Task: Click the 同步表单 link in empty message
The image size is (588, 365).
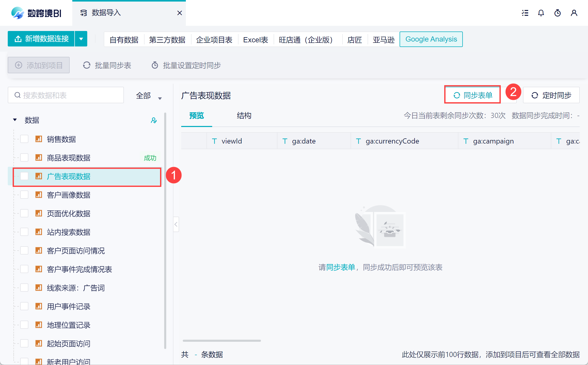Action: pos(341,267)
